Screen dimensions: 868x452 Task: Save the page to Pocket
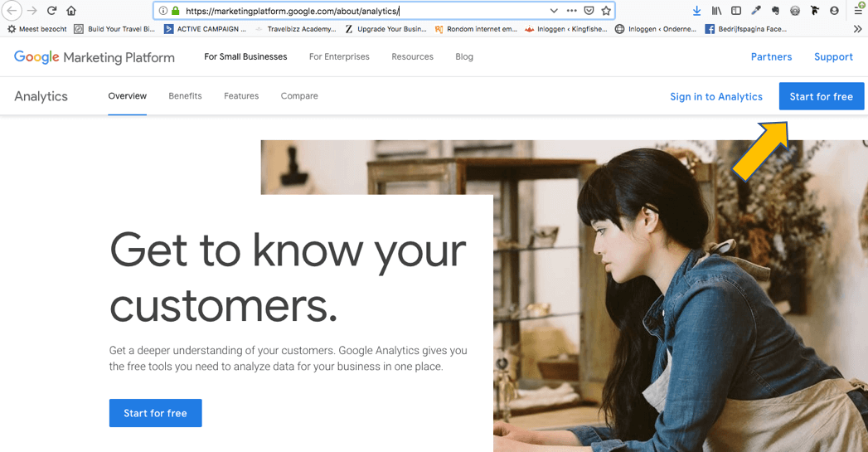pyautogui.click(x=589, y=11)
